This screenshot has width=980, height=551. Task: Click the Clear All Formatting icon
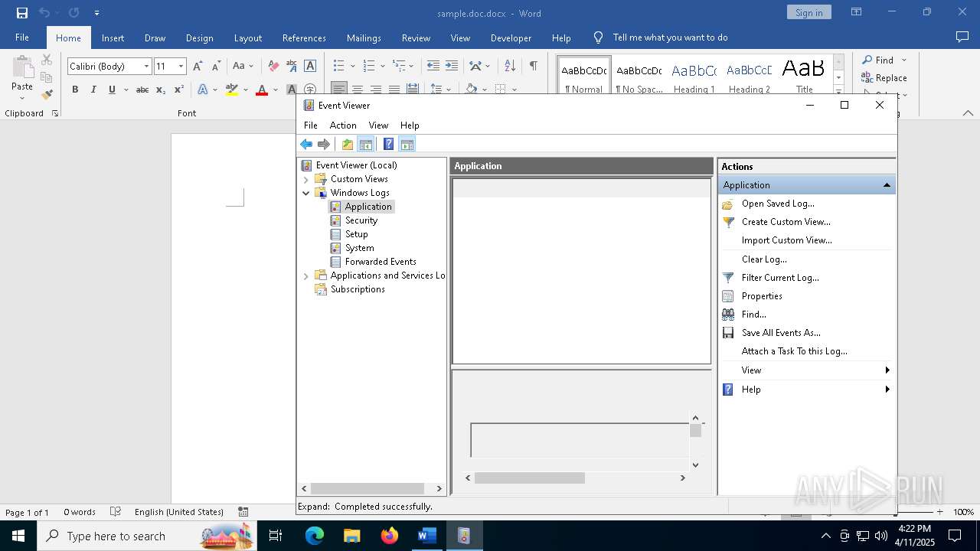click(273, 67)
